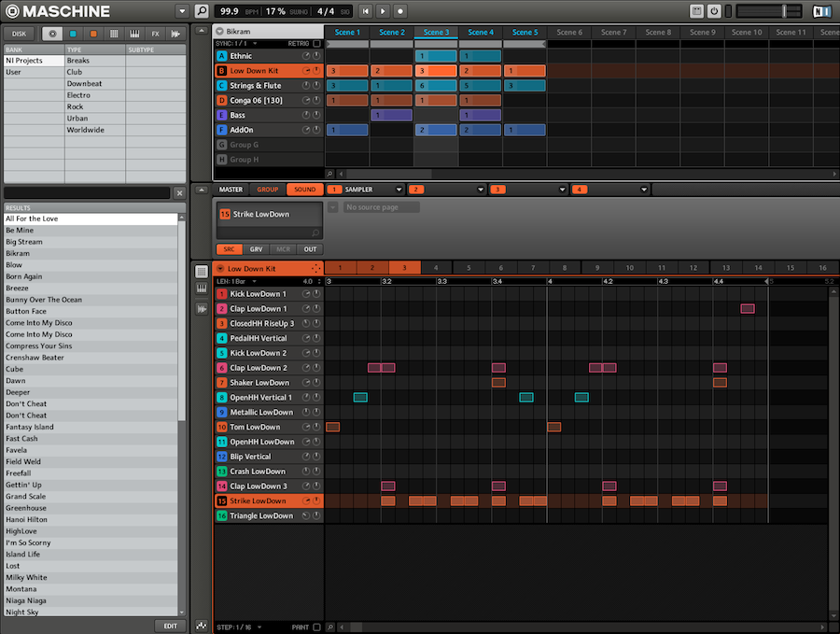The height and width of the screenshot is (634, 840).
Task: Select the orange Sounds filter icon
Action: tap(93, 34)
